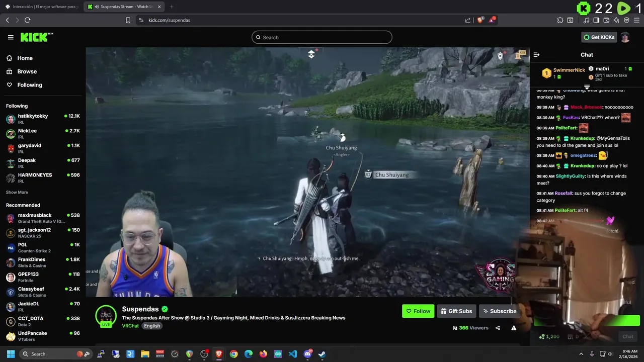Go back in browser

pos(7,20)
